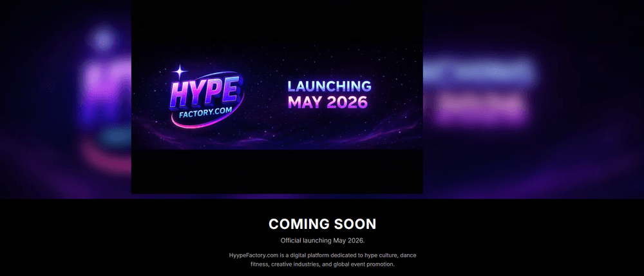Click the 'HyypeFactory.com is a digital platform' paragraph
This screenshot has height=276, width=644.
(x=323, y=259)
